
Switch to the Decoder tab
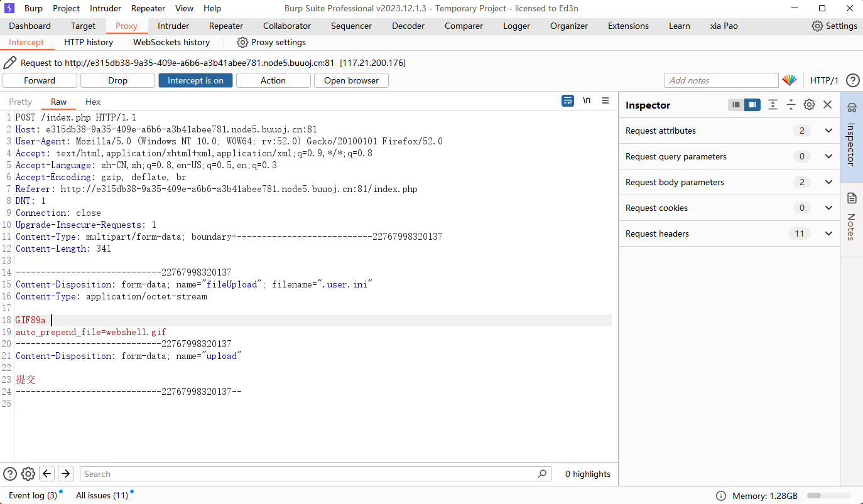(408, 26)
